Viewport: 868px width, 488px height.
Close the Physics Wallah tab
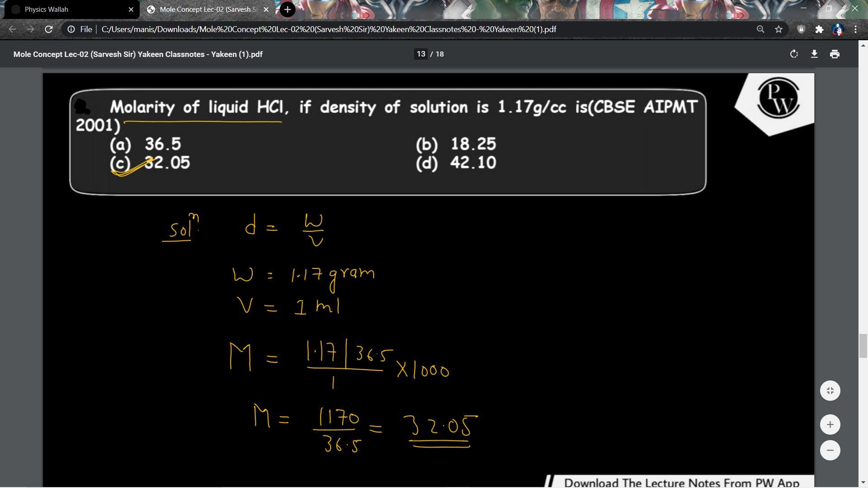click(x=131, y=9)
